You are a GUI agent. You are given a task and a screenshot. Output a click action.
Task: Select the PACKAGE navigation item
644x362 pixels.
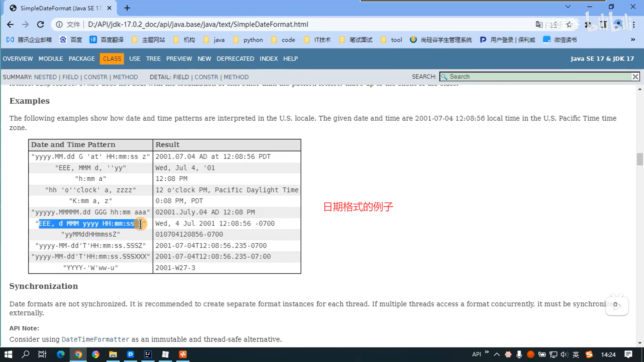point(82,59)
